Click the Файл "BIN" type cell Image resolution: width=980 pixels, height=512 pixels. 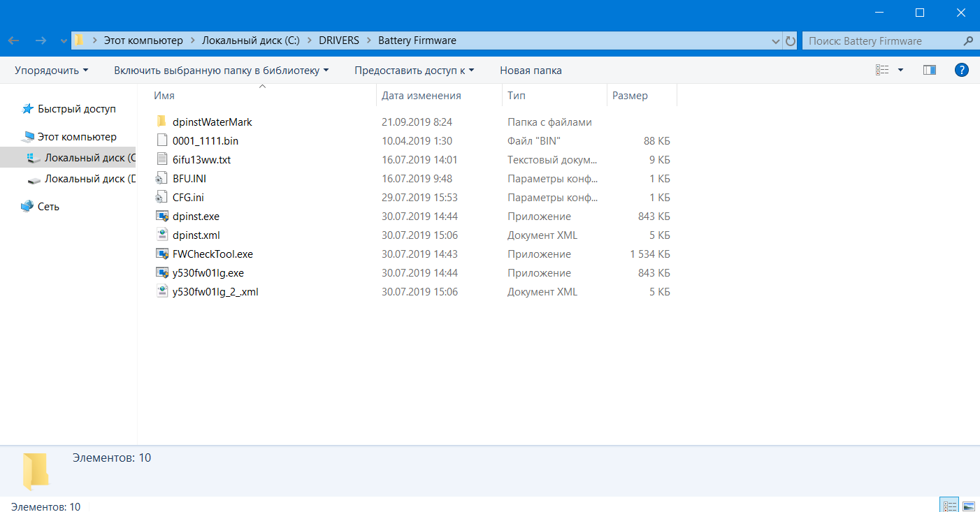click(x=534, y=141)
